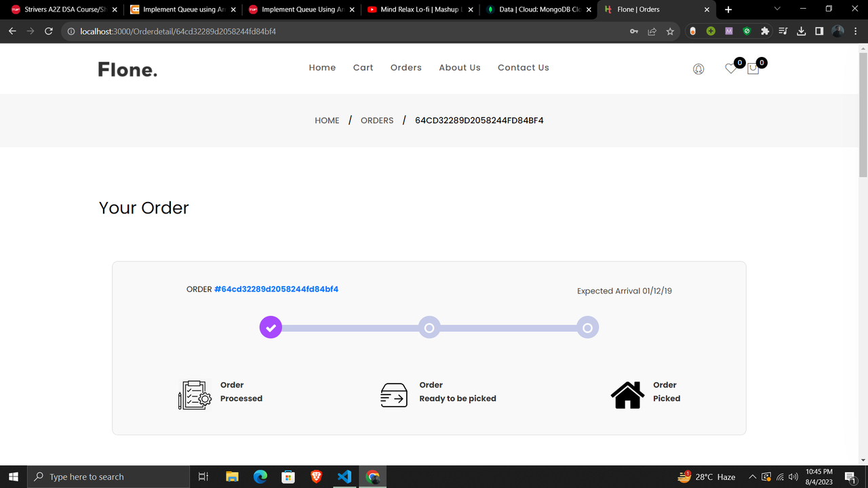
Task: Launch Brave browser from the taskbar
Action: point(316,476)
